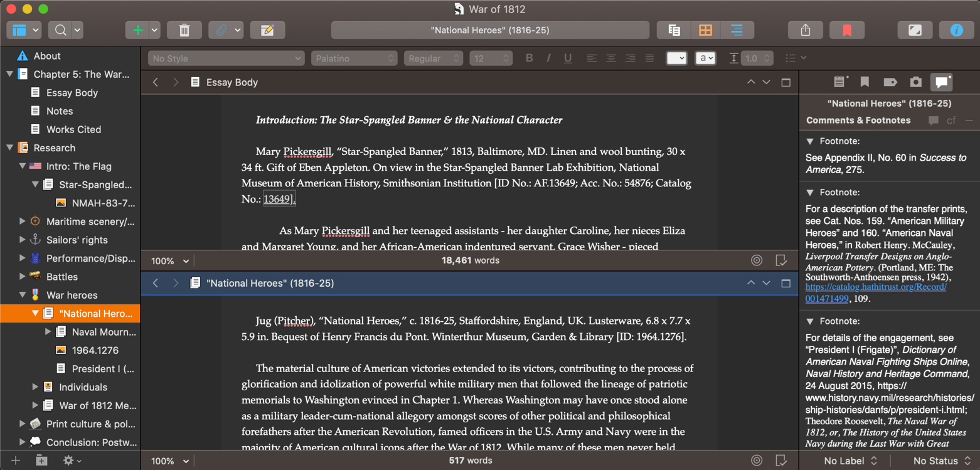
Task: Click the Share export icon
Action: click(x=806, y=30)
